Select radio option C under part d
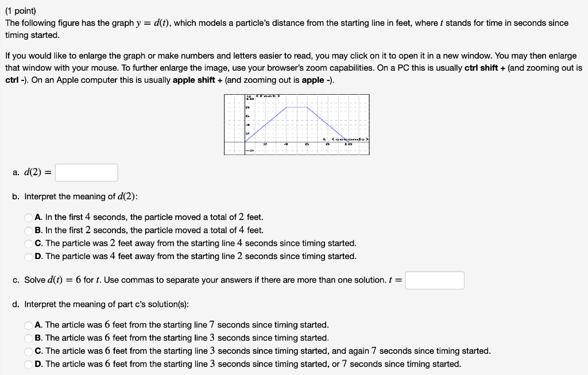Viewport: 588px width, 375px height. click(x=28, y=350)
